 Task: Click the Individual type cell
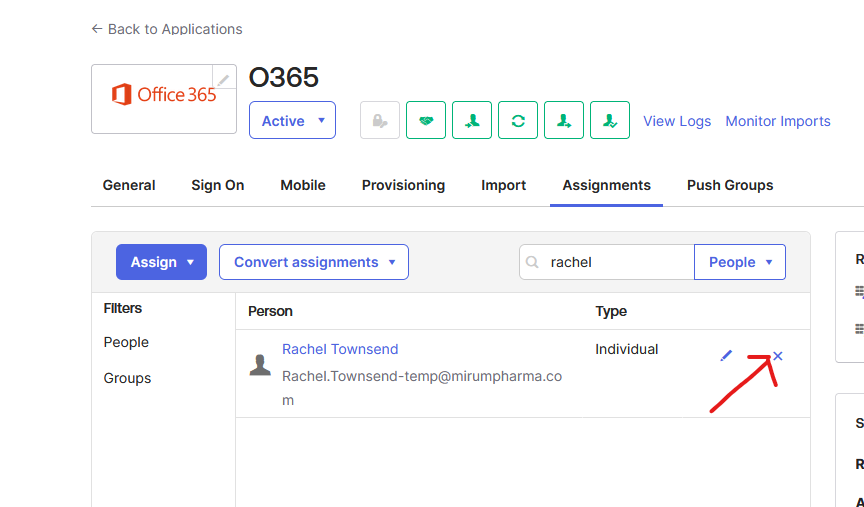click(627, 349)
